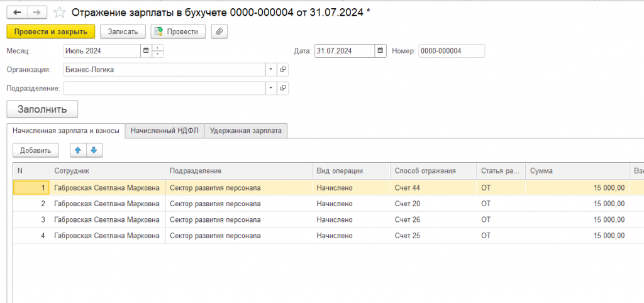This screenshot has width=644, height=303.
Task: Focus the Дата field with 31.07.2024
Action: pyautogui.click(x=345, y=51)
